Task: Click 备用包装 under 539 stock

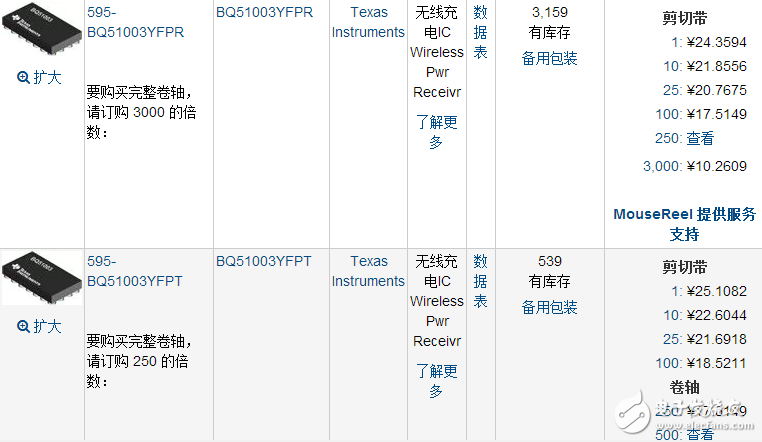Action: coord(549,307)
